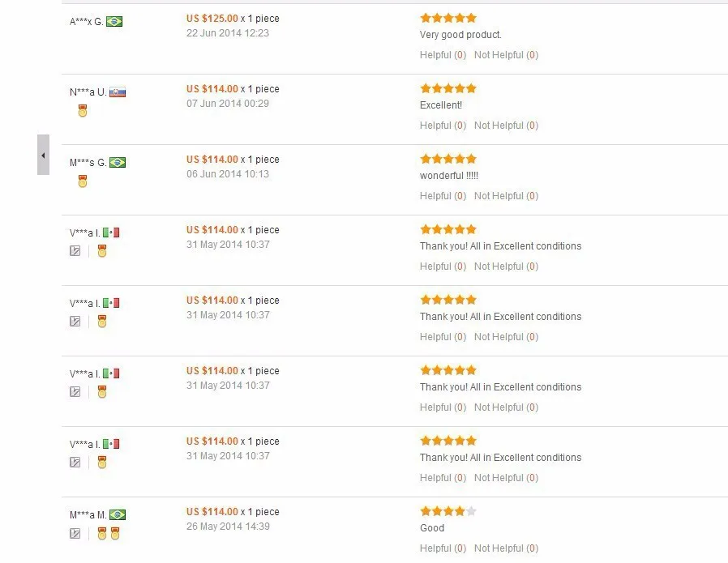Collapse the side panel with the left arrow

tap(43, 155)
